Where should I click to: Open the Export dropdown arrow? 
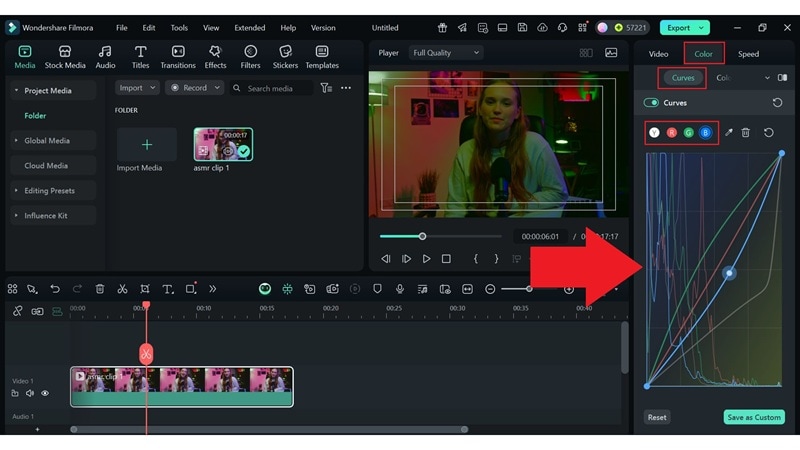click(702, 28)
